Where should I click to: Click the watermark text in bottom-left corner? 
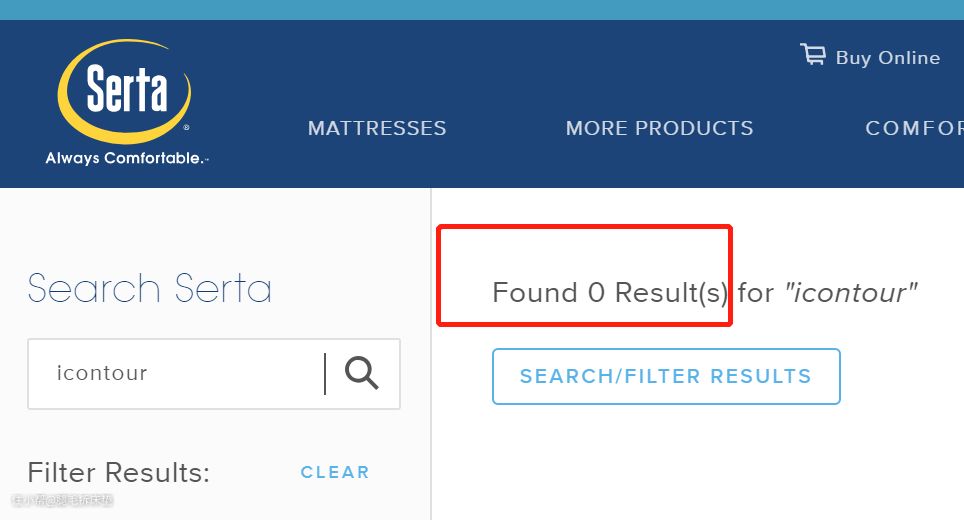pos(62,499)
